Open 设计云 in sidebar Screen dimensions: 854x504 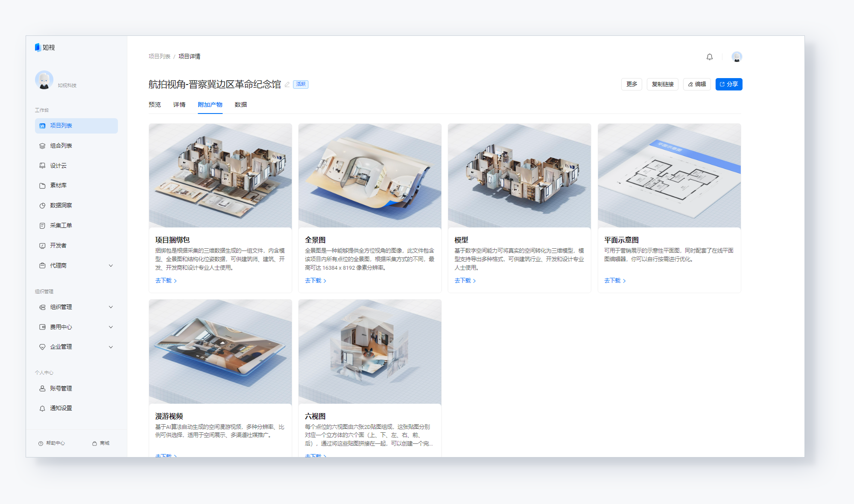(x=76, y=166)
